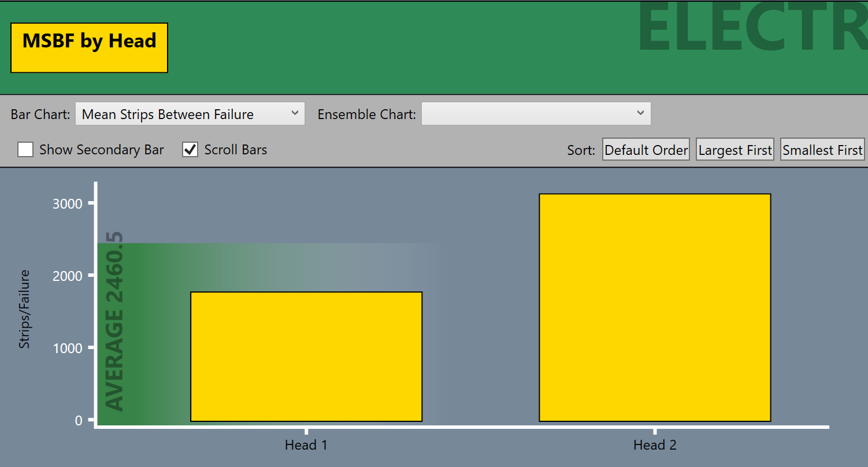Click the Head 1 x-axis label

(306, 445)
